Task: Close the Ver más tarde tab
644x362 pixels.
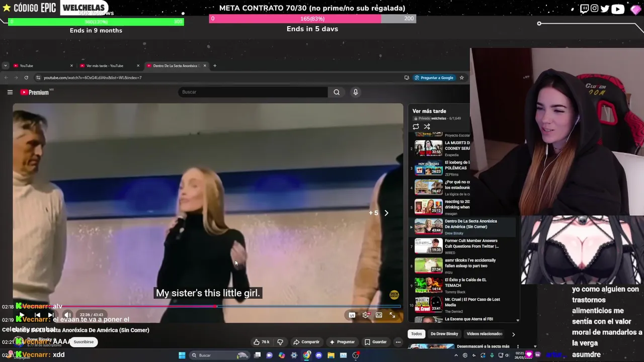Action: (x=138, y=66)
